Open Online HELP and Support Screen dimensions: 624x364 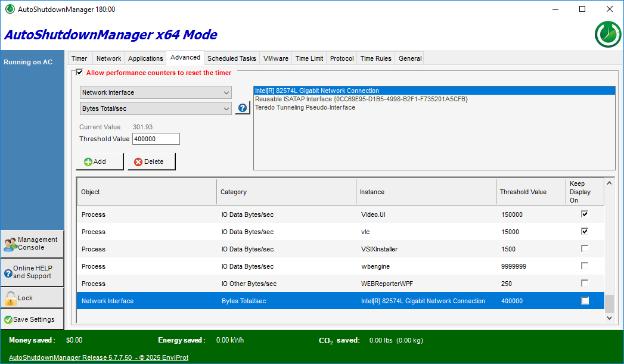point(32,272)
